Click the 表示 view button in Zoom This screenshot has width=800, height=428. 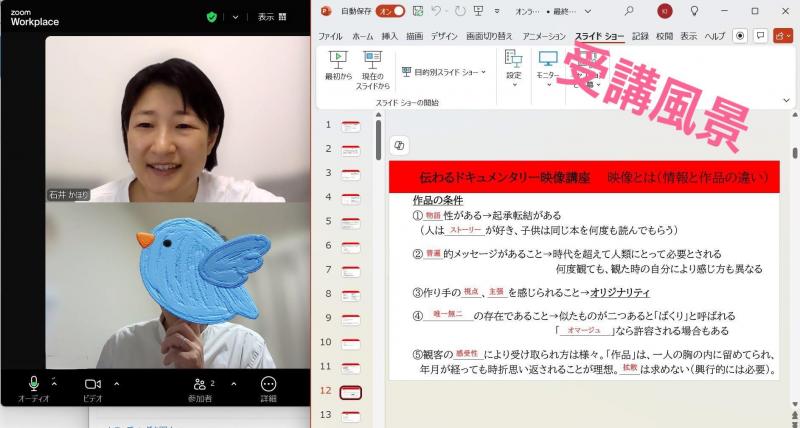click(x=271, y=17)
